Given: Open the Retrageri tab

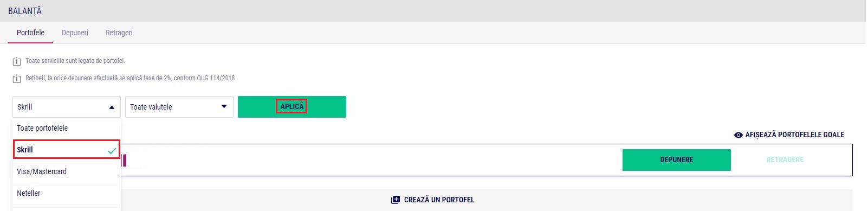Looking at the screenshot, I should (119, 33).
